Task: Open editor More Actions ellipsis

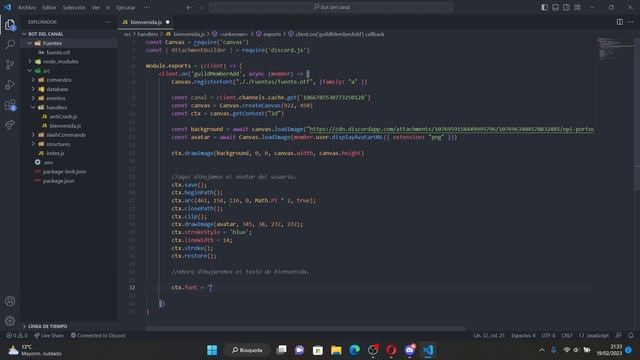Action: 631,22
